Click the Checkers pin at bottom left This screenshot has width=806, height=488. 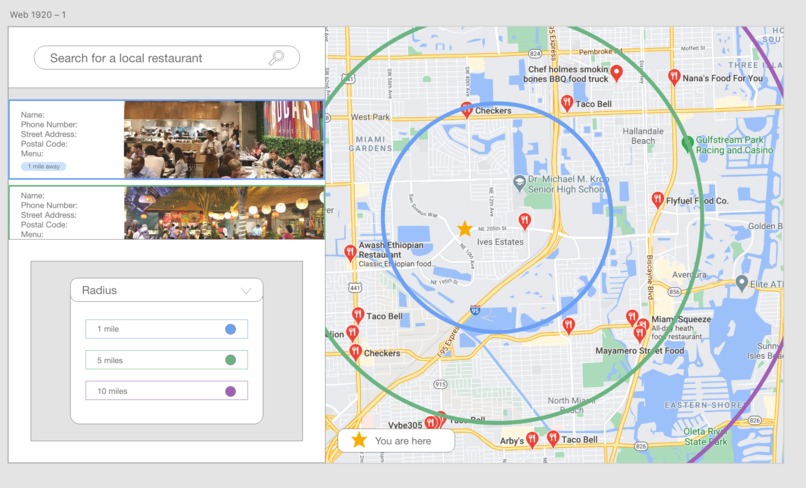(355, 352)
